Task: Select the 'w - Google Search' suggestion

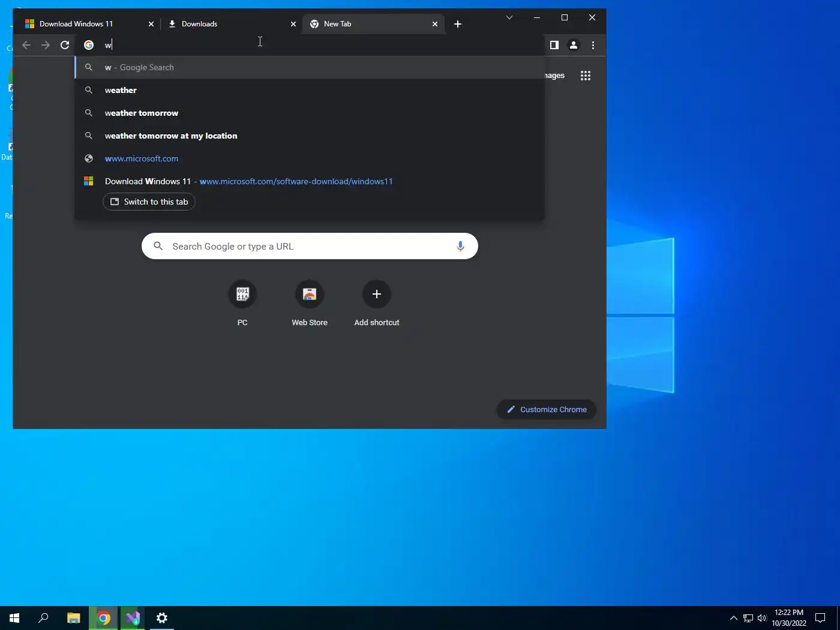Action: point(310,67)
